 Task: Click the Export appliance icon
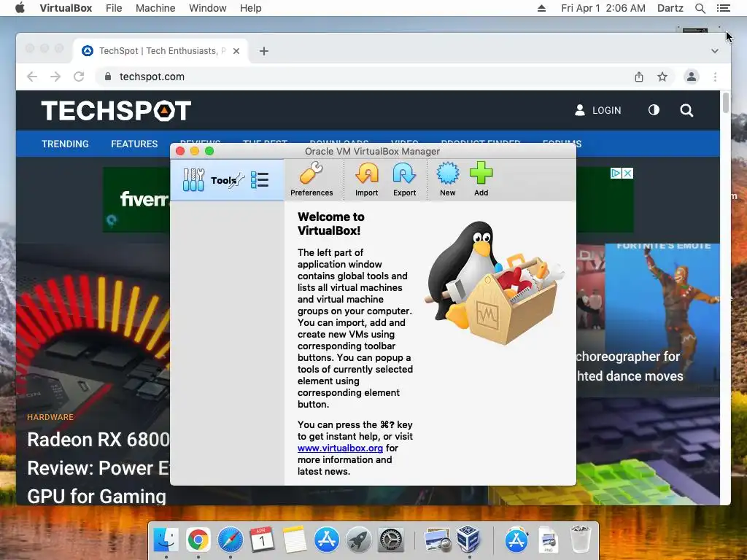(404, 174)
